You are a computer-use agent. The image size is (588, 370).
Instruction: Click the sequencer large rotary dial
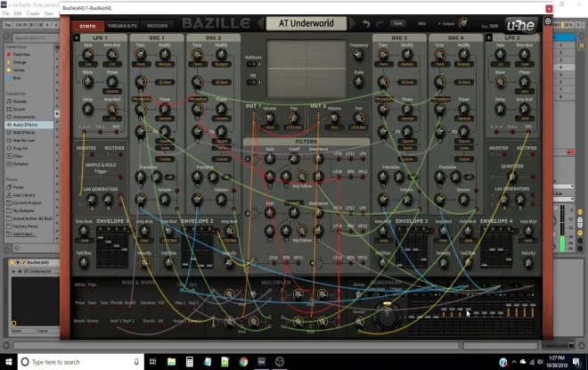[387, 317]
